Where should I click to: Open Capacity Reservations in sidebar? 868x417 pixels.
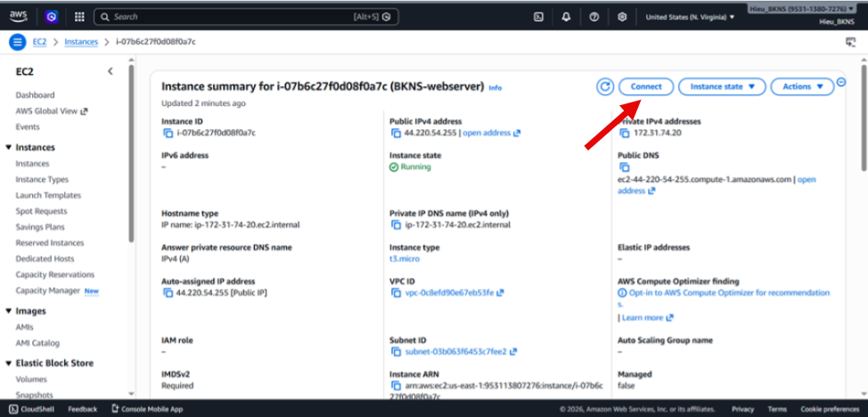(54, 274)
